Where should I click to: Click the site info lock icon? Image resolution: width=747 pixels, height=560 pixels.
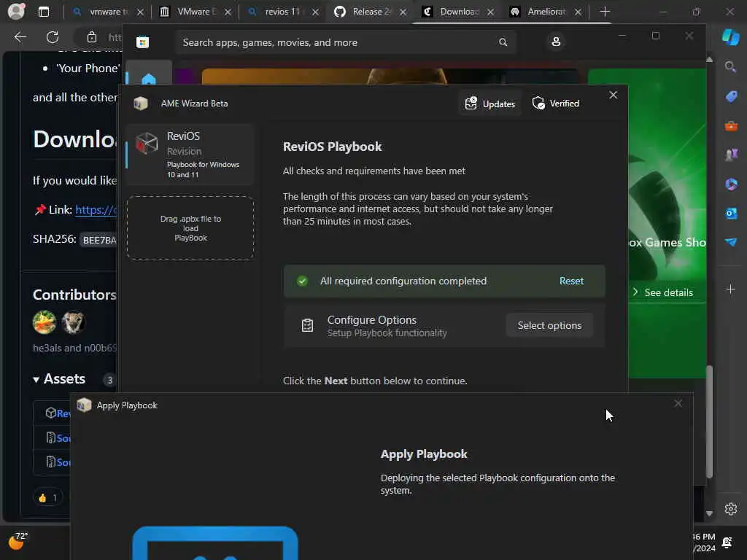(x=92, y=37)
